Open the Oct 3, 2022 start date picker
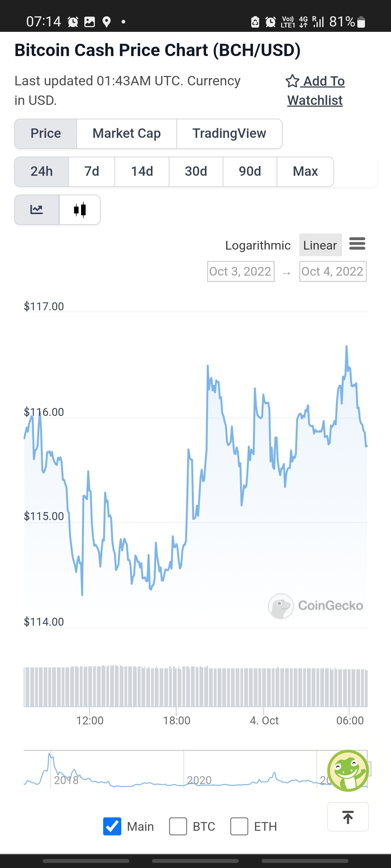This screenshot has height=868, width=391. click(x=241, y=271)
